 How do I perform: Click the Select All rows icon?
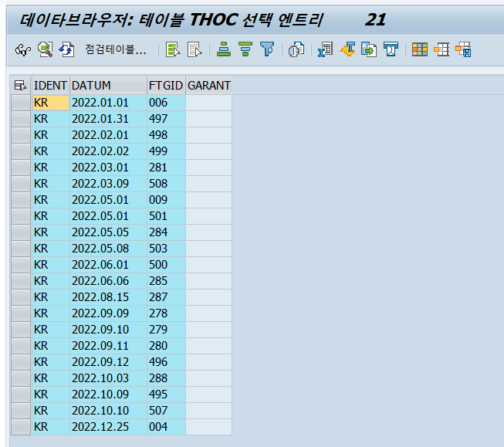[x=173, y=50]
